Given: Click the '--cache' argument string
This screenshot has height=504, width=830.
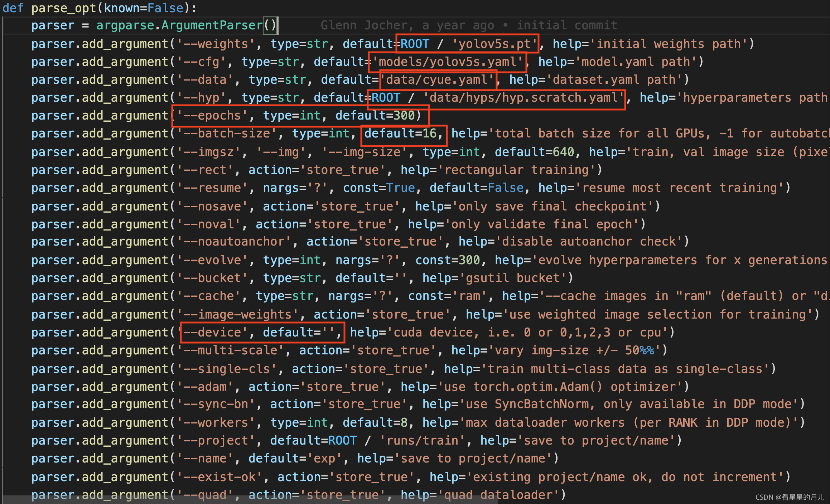Looking at the screenshot, I should click(x=209, y=296).
